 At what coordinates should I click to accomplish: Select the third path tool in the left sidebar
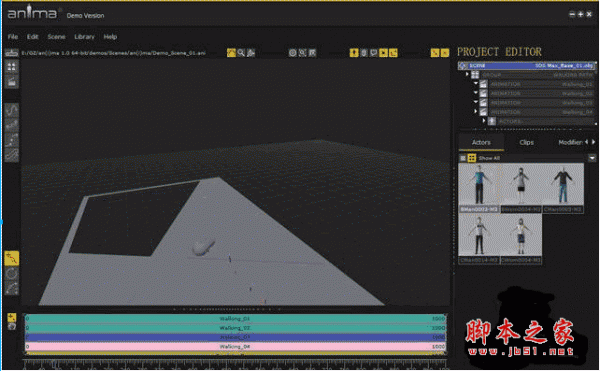11,140
